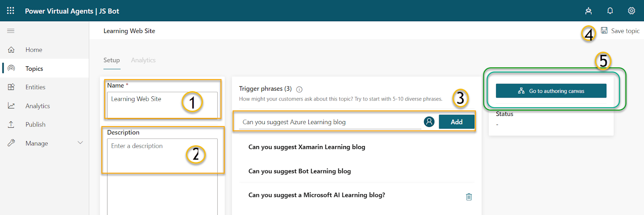
Task: Open the notifications bell
Action: click(610, 11)
